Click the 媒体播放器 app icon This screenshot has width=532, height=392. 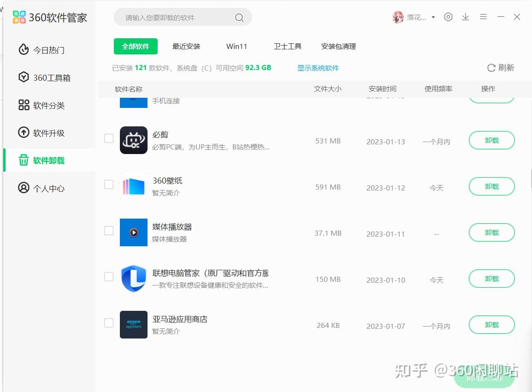tap(134, 232)
